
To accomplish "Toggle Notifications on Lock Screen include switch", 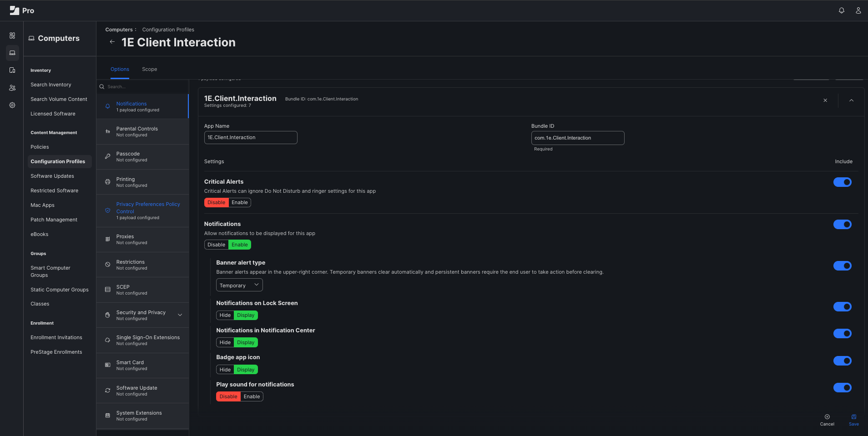I will 842,307.
